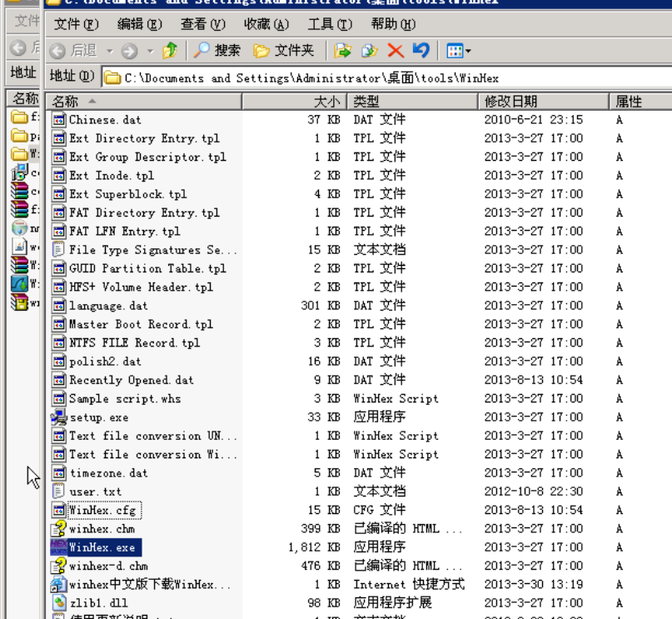
Task: Select the polish2.dat file name
Action: [106, 362]
